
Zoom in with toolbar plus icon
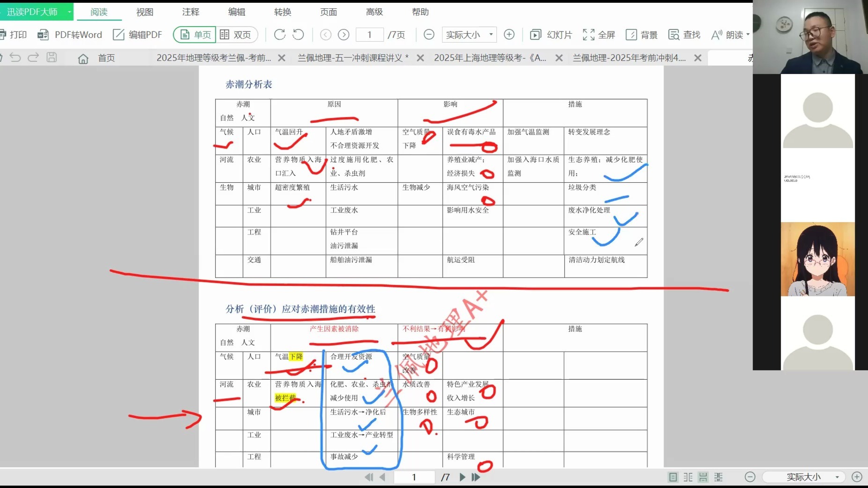tap(509, 35)
